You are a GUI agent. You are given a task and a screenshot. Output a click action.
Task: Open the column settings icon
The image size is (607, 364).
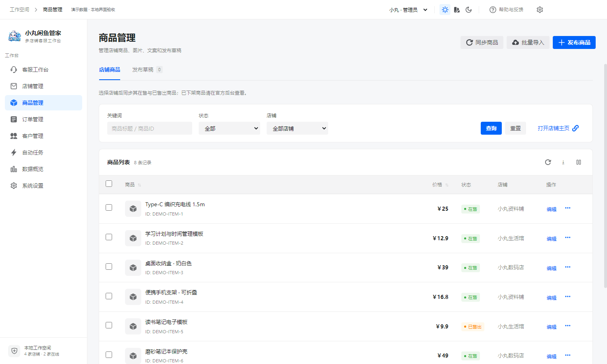pos(579,162)
